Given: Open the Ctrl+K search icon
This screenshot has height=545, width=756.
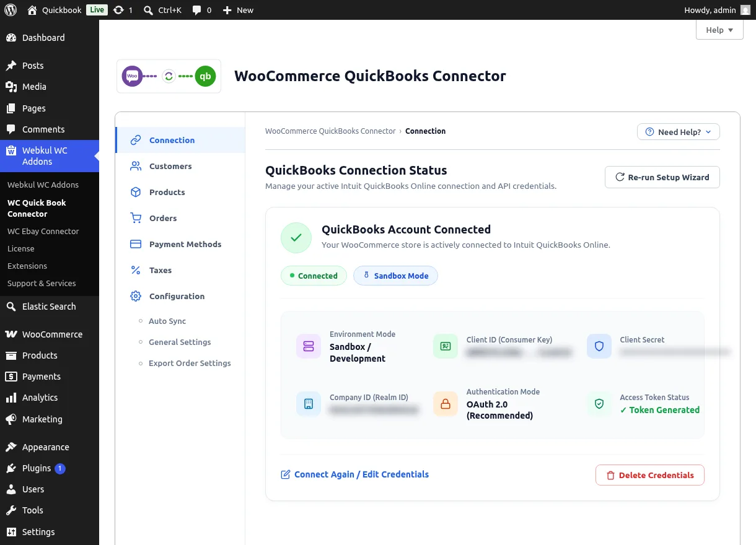Looking at the screenshot, I should coord(148,10).
